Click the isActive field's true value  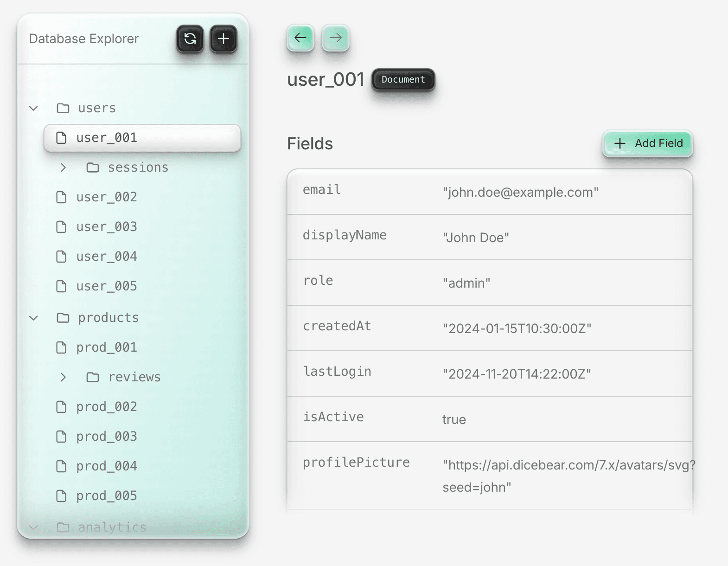point(454,419)
